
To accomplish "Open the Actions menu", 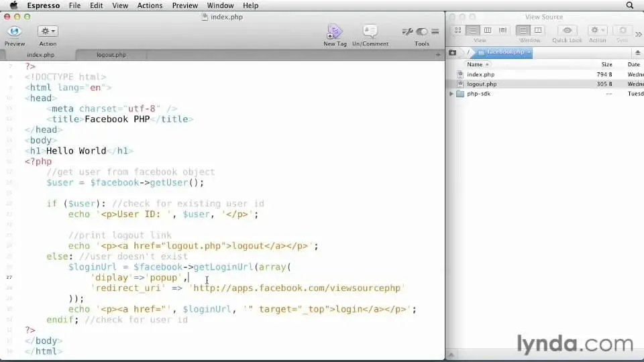I will point(150,5).
